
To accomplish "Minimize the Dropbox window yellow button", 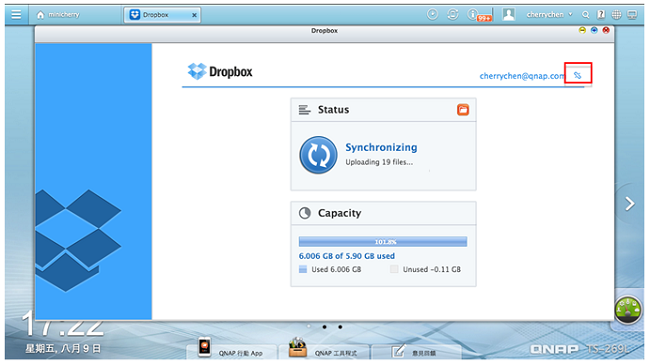I will pyautogui.click(x=582, y=30).
